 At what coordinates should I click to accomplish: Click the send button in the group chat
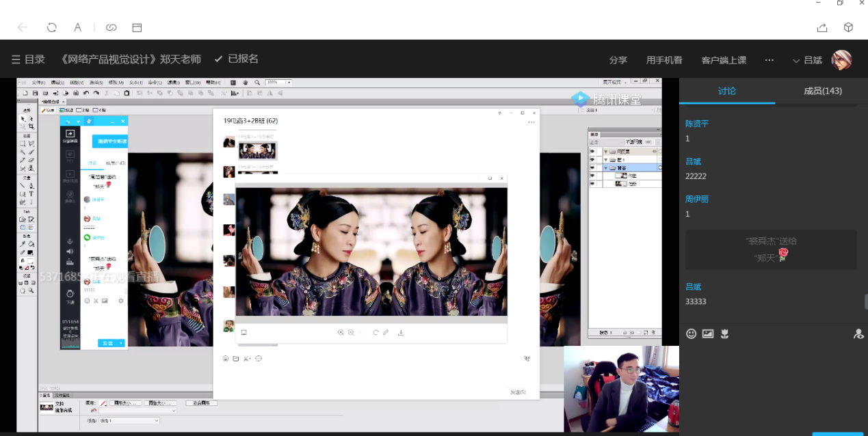coord(518,392)
